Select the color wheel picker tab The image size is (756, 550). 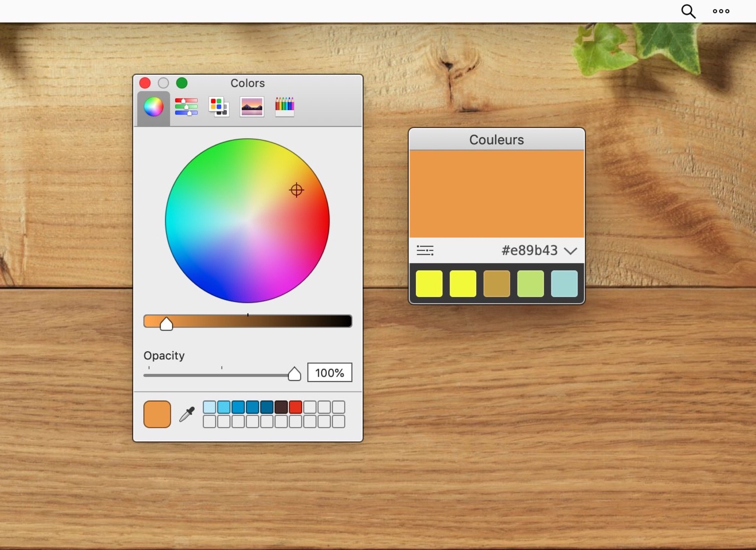[153, 107]
